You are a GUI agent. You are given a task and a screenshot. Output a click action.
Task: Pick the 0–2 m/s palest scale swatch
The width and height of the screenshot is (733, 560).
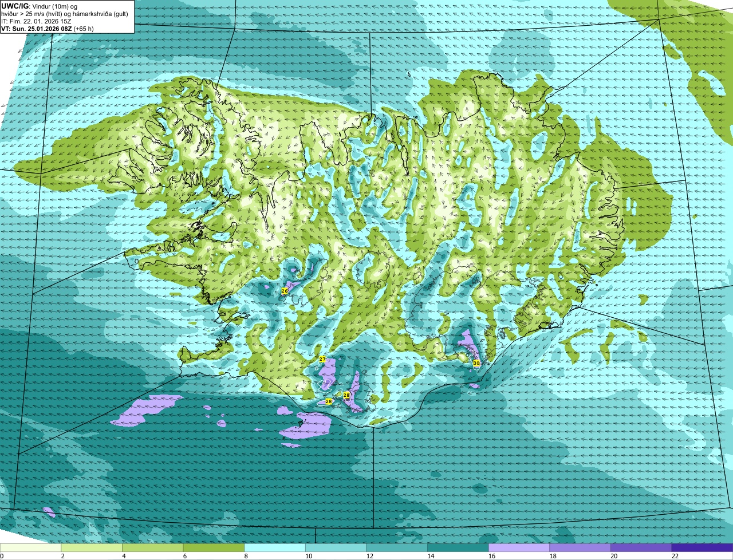pos(30,548)
